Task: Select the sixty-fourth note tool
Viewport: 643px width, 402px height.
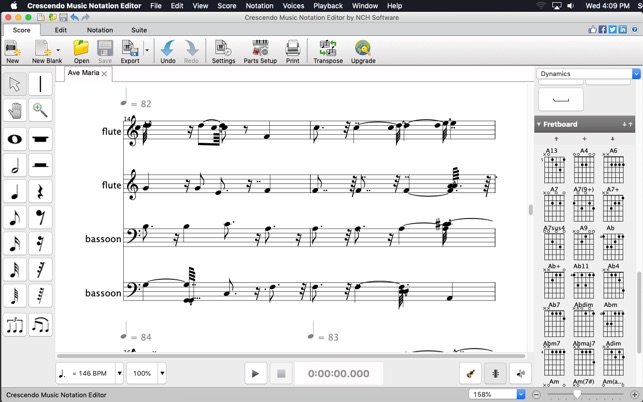Action: (x=15, y=296)
